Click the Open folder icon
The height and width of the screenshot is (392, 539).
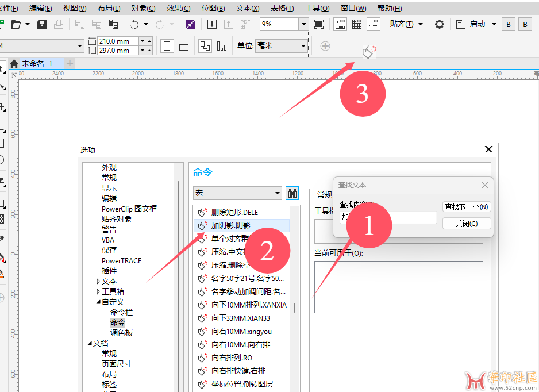16,24
